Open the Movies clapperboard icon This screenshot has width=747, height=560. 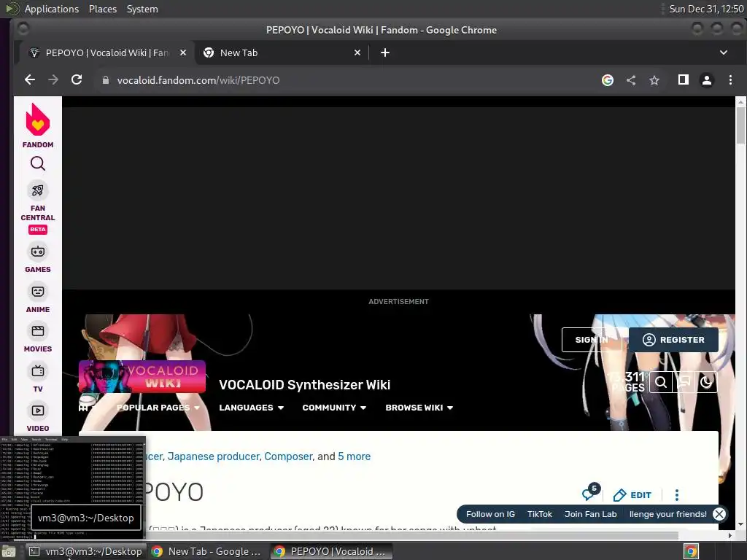[38, 331]
